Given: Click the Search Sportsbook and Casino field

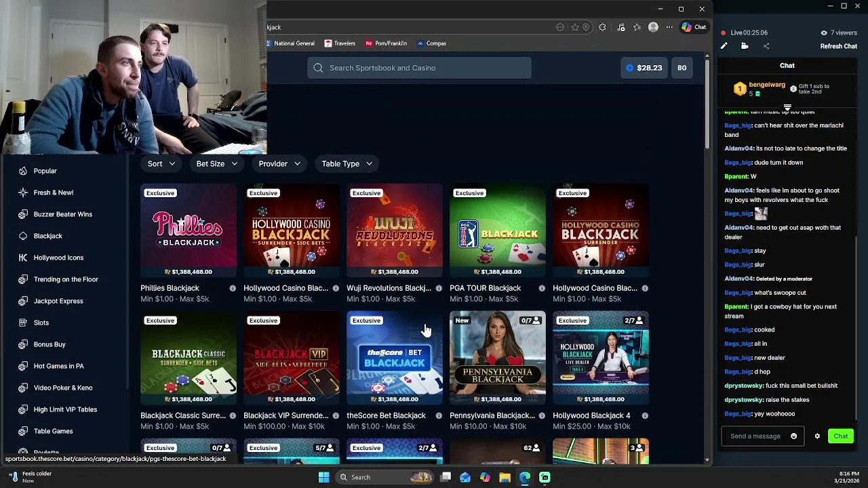Looking at the screenshot, I should tap(419, 68).
